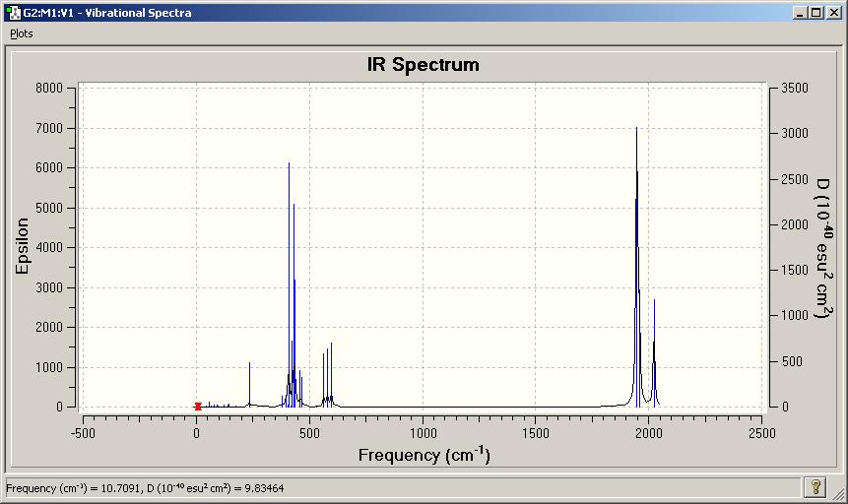
Task: Click the D (10-40 esu2 cm2) axis label
Action: tap(823, 248)
